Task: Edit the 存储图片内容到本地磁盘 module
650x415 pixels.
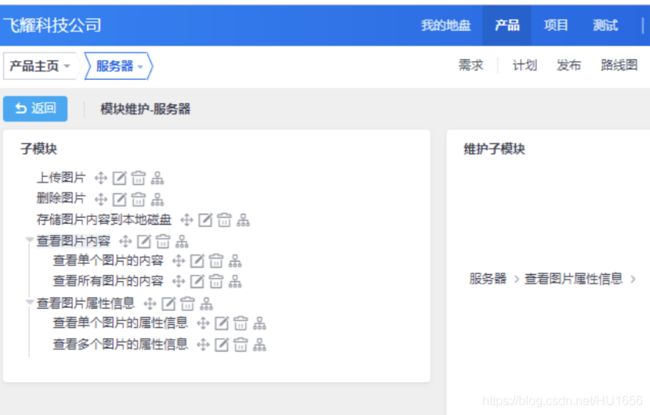Action: [205, 220]
